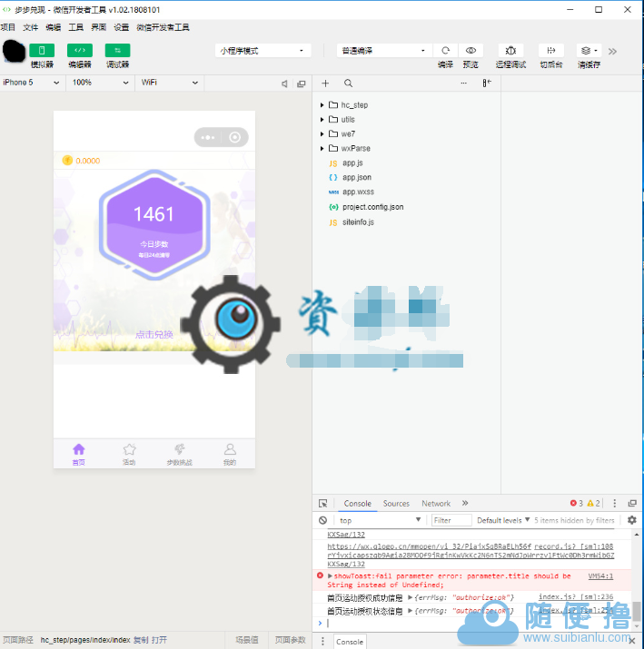Click the file search magnifier icon
Viewport: 644px width, 649px height.
(x=348, y=84)
